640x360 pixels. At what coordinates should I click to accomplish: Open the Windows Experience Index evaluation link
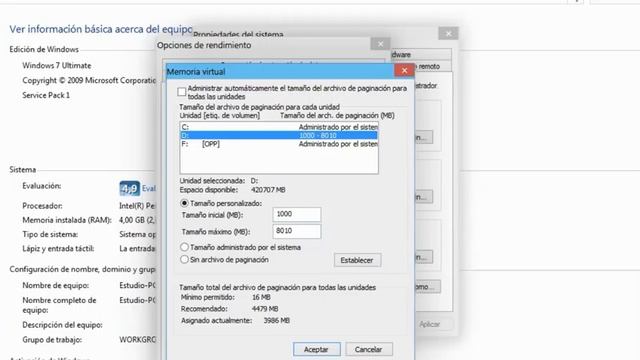coord(149,188)
